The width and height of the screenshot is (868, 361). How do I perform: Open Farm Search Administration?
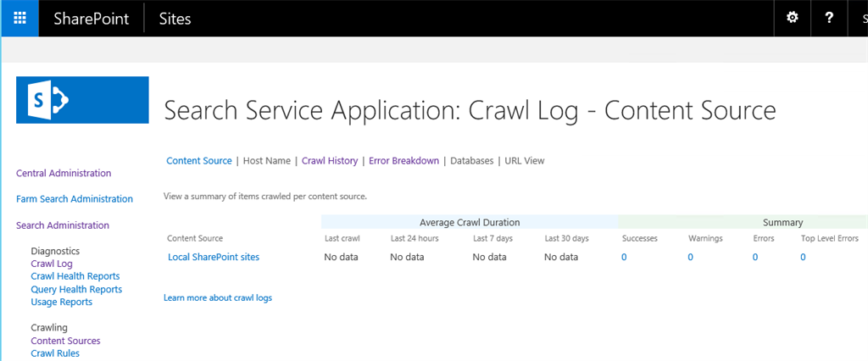tap(75, 199)
